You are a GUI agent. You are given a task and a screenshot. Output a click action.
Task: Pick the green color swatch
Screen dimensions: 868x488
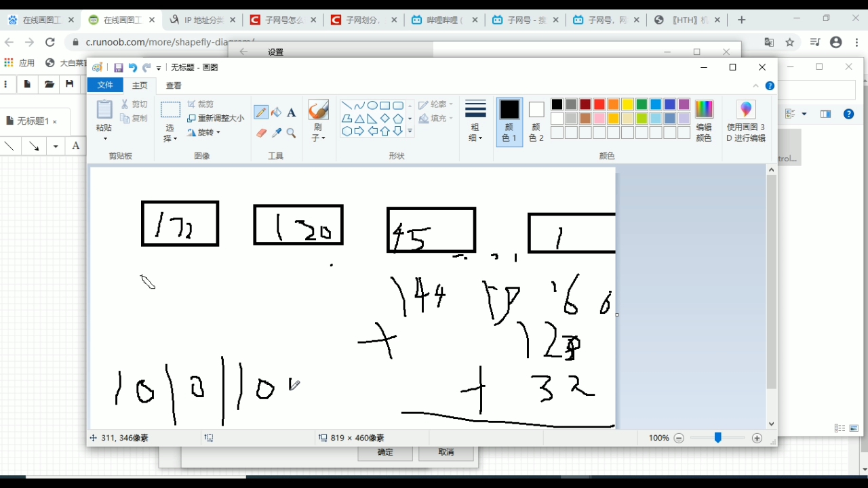(642, 104)
